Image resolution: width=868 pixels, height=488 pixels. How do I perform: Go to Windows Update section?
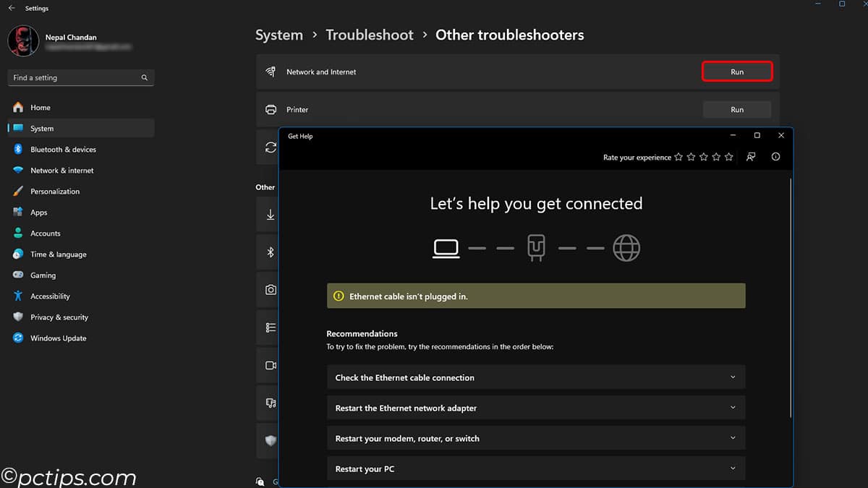tap(58, 338)
